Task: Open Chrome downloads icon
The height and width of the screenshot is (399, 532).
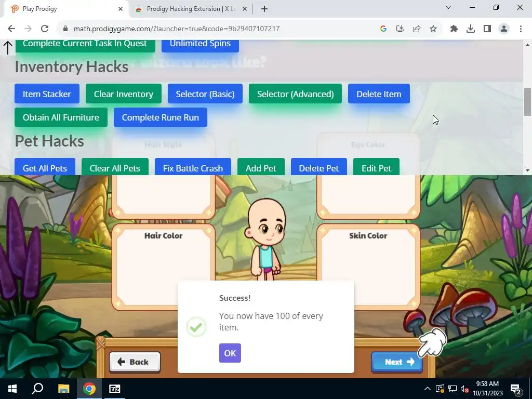Action: (471, 29)
